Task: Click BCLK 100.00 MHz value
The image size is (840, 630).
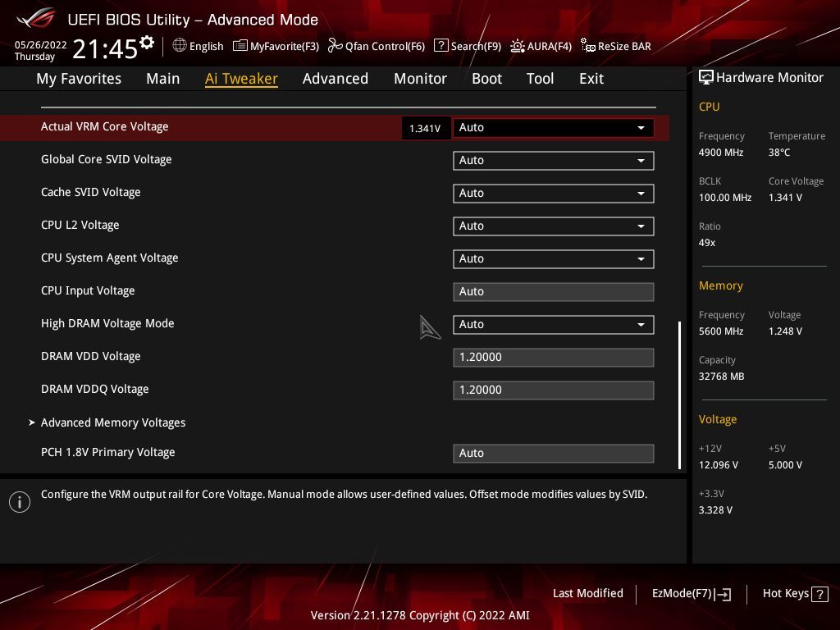Action: (x=725, y=198)
